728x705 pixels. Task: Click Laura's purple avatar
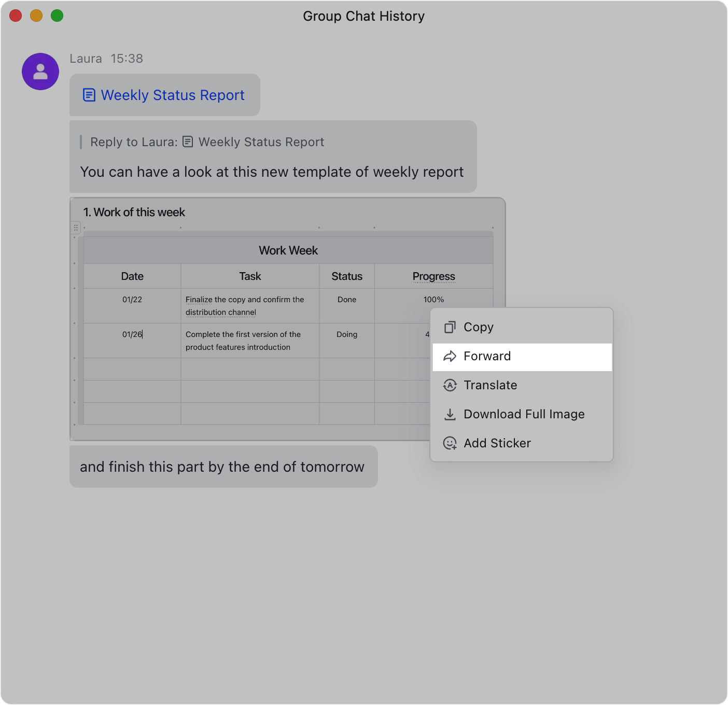40,72
